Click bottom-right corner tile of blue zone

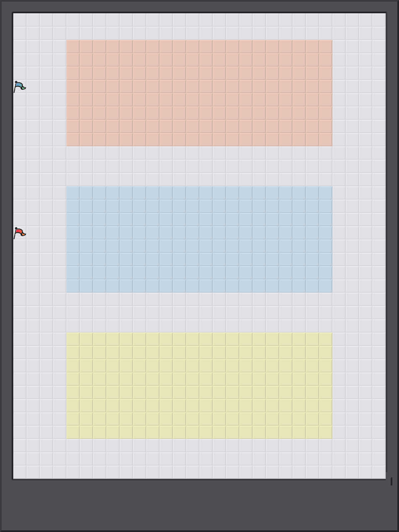pos(326,286)
